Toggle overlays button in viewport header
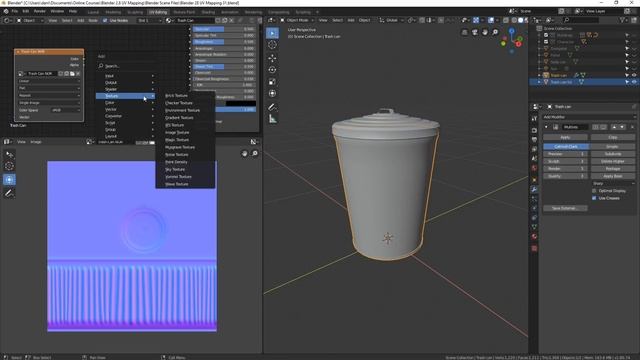 [491, 20]
